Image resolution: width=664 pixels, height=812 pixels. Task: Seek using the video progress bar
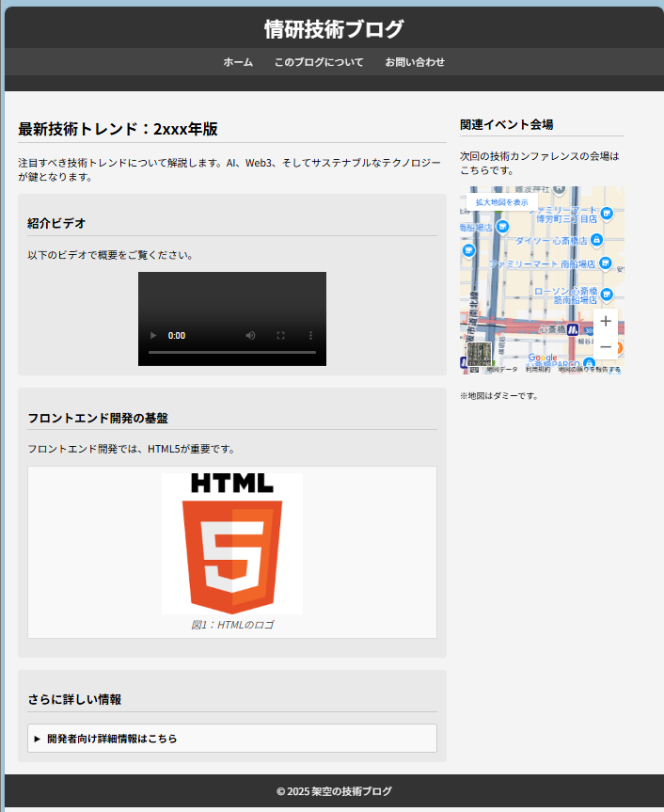click(232, 352)
